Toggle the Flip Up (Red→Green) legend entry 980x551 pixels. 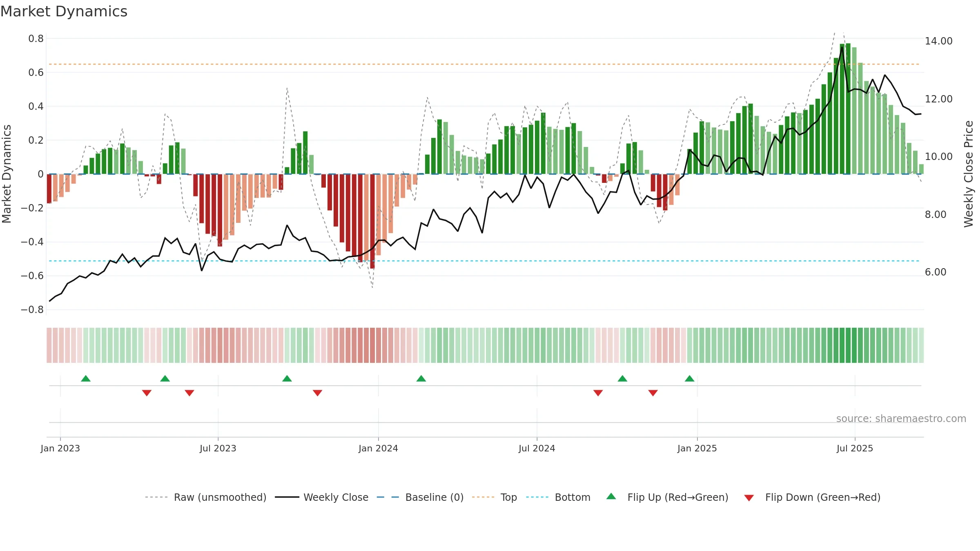pyautogui.click(x=667, y=497)
